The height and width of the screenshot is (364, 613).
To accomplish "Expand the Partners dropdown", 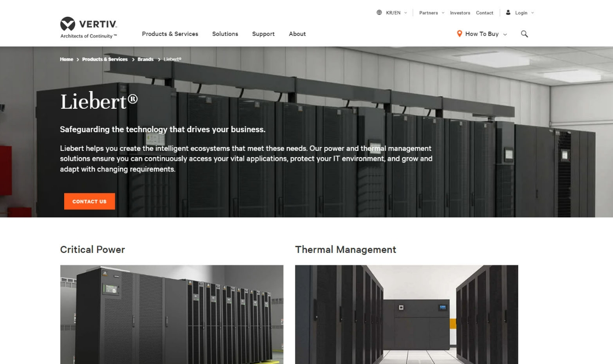I will coord(431,13).
